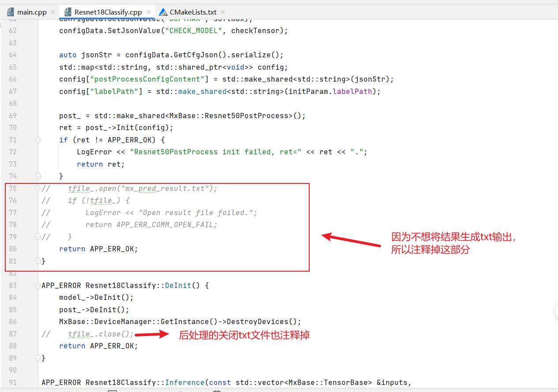Click line number 62 in the gutter
This screenshot has width=558, height=392.
point(12,31)
